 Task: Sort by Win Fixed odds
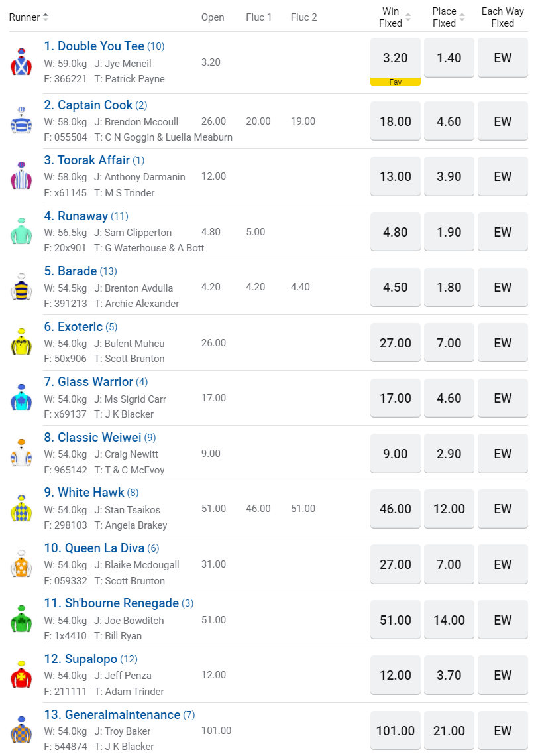(x=408, y=17)
